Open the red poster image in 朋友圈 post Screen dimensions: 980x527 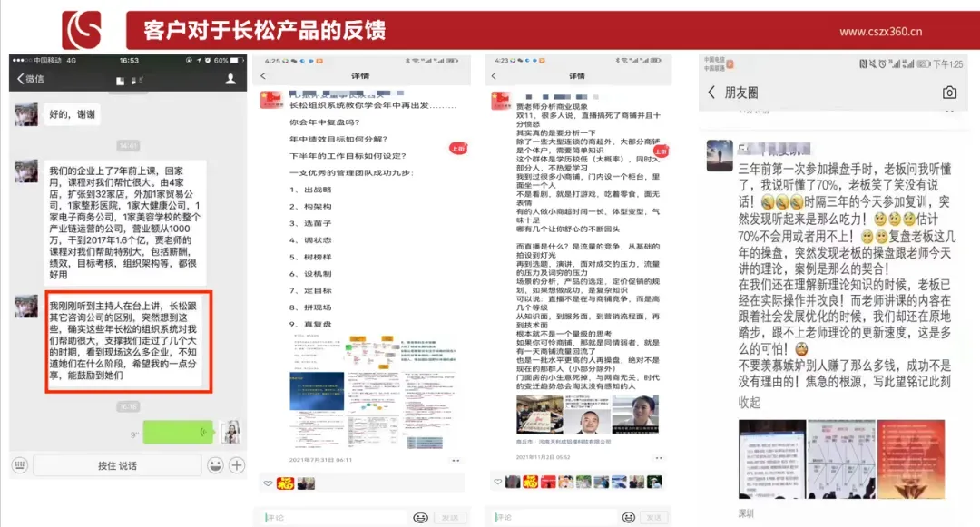tap(911, 459)
